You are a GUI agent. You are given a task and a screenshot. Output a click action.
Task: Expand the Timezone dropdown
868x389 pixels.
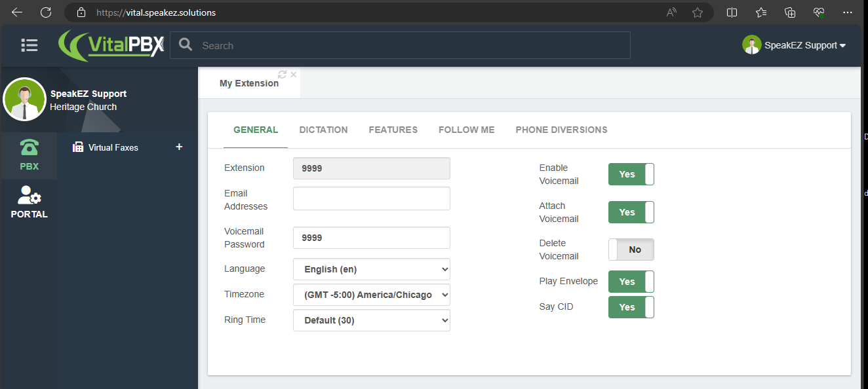pos(372,295)
